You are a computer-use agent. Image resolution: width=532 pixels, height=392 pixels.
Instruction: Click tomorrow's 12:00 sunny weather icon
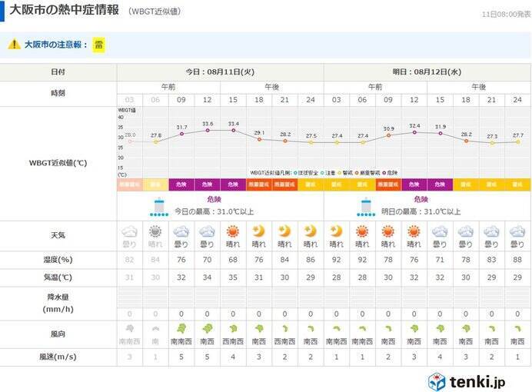pos(414,231)
